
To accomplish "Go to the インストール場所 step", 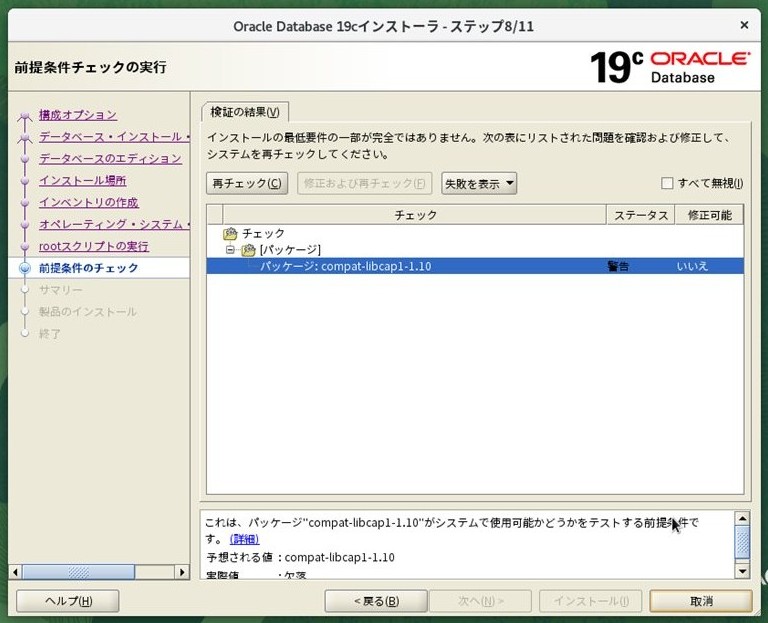I will coord(83,180).
